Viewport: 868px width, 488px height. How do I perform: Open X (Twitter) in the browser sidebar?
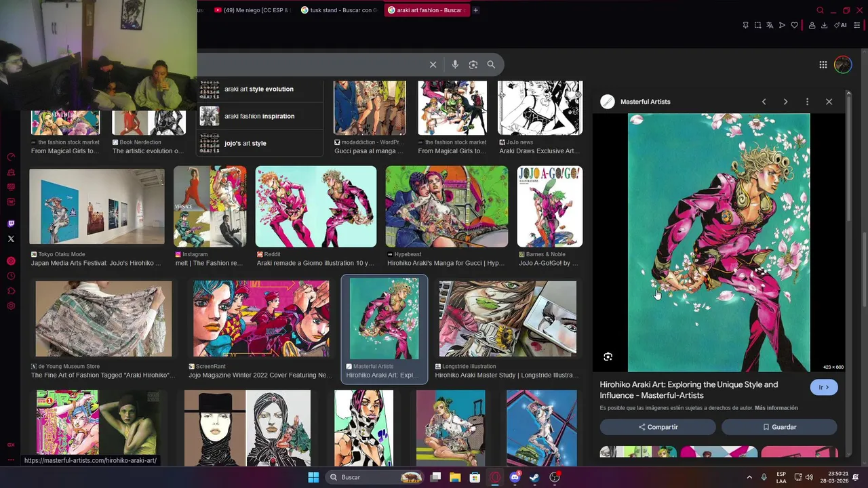point(11,239)
